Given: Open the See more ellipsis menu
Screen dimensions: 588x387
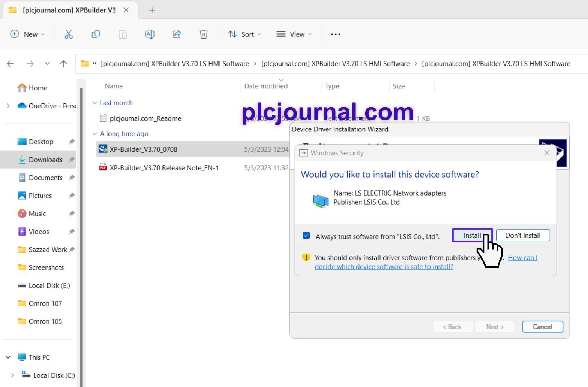Looking at the screenshot, I should [336, 34].
